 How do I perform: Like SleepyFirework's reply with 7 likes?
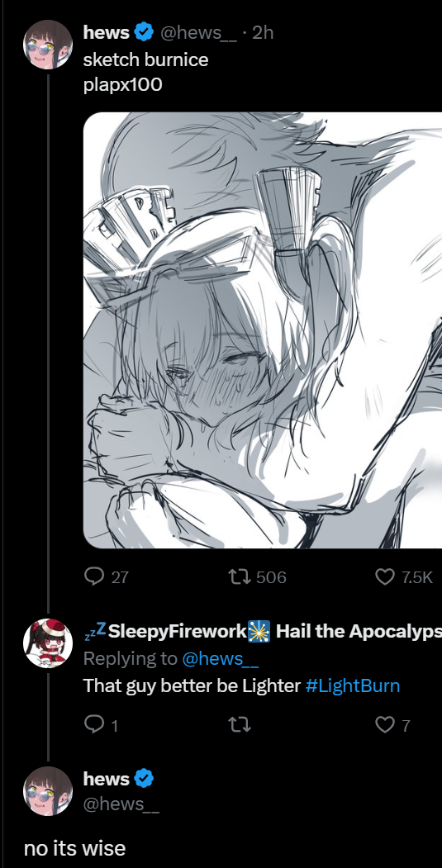coord(385,724)
